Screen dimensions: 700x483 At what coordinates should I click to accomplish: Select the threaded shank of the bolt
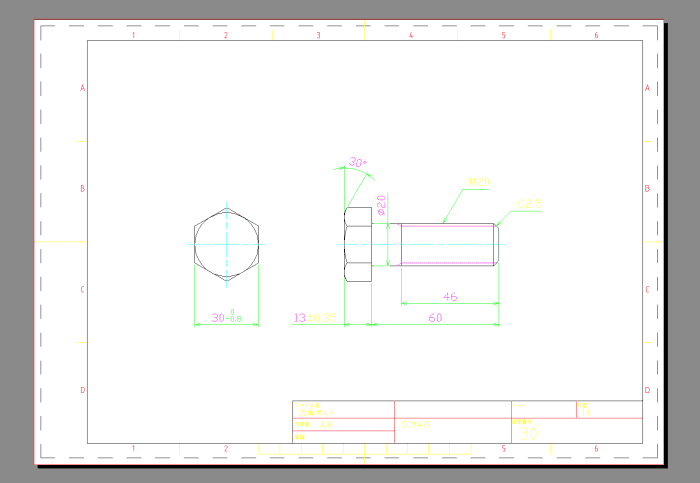(x=450, y=245)
